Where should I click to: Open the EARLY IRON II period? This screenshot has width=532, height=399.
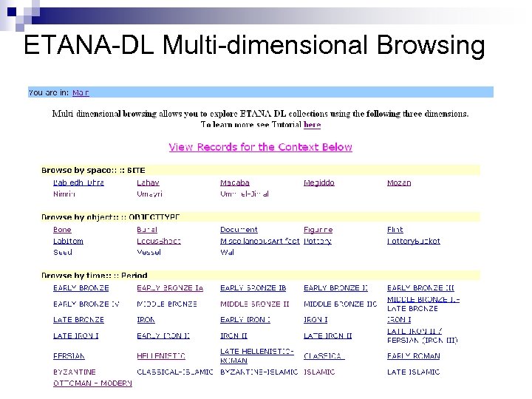163,336
